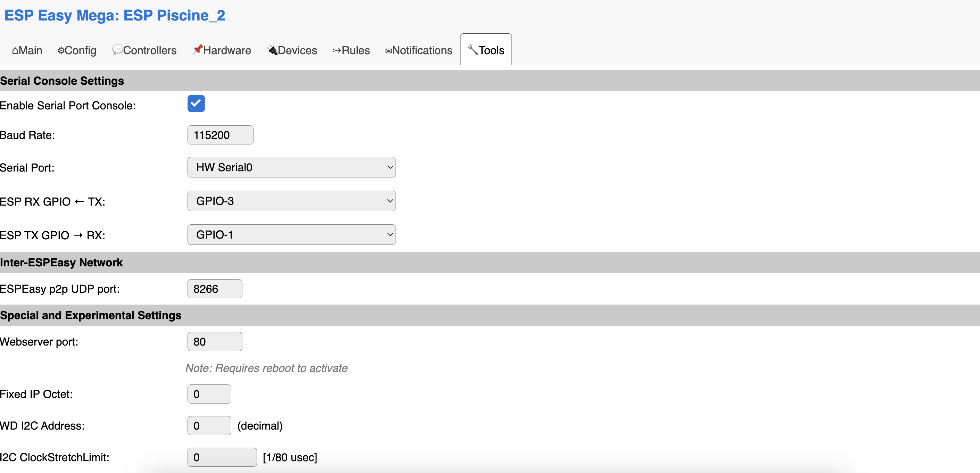Open the ESP Easy Mega title link

pyautogui.click(x=115, y=16)
